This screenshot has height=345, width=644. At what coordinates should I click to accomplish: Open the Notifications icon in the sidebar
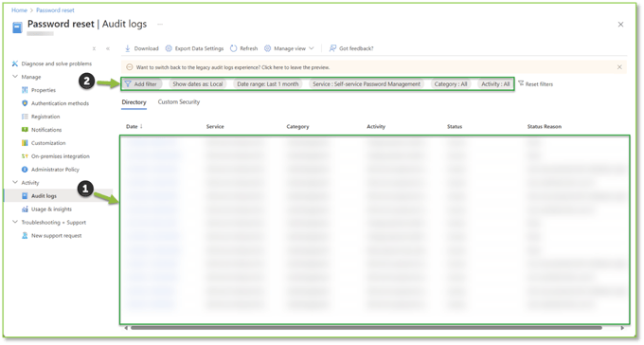[25, 130]
